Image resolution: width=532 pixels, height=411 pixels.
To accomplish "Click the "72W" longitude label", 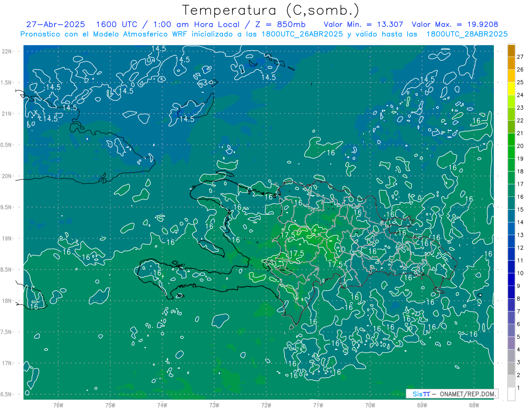I will [x=266, y=405].
